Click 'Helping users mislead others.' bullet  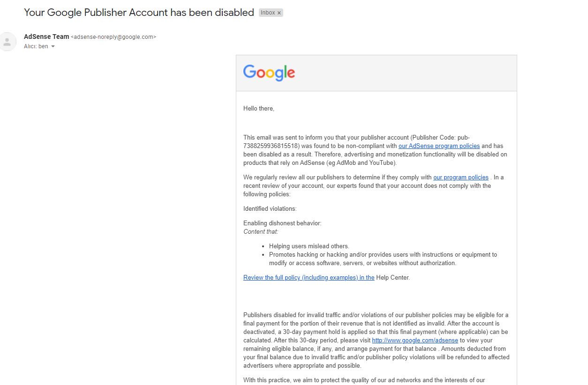(309, 246)
